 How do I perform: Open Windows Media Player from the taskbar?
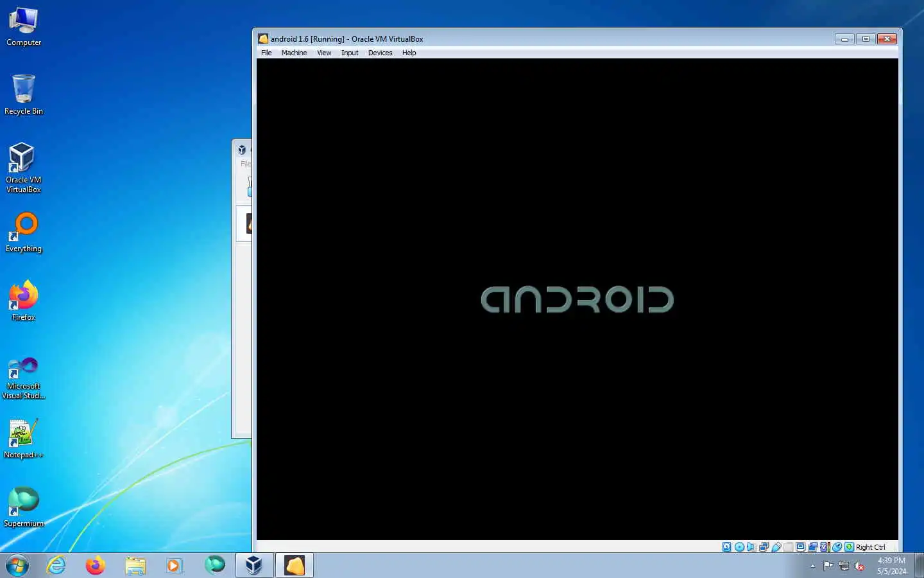pyautogui.click(x=174, y=565)
